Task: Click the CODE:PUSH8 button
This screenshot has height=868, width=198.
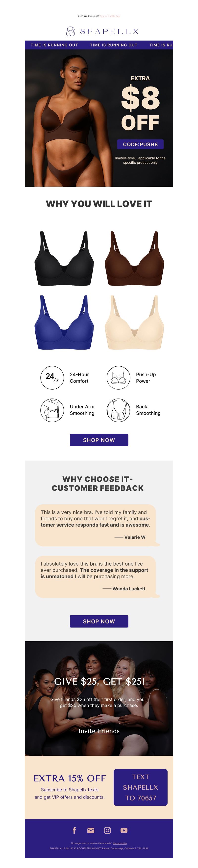Action: (x=140, y=144)
